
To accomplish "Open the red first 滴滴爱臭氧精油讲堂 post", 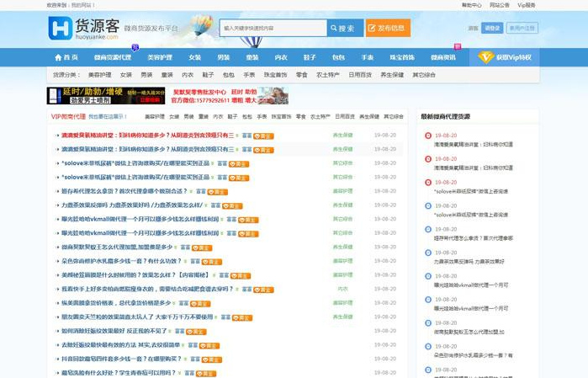I will pyautogui.click(x=148, y=136).
